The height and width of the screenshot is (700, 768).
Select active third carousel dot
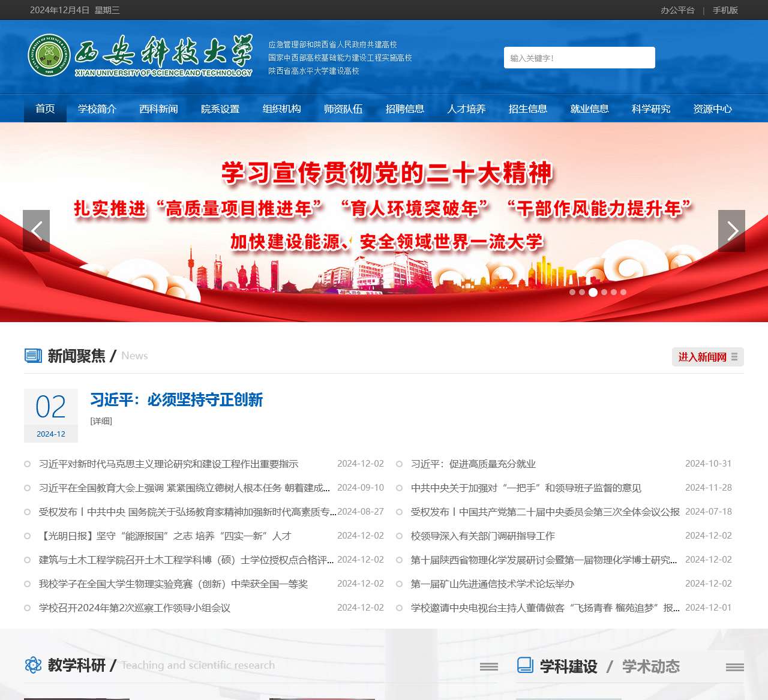[593, 292]
